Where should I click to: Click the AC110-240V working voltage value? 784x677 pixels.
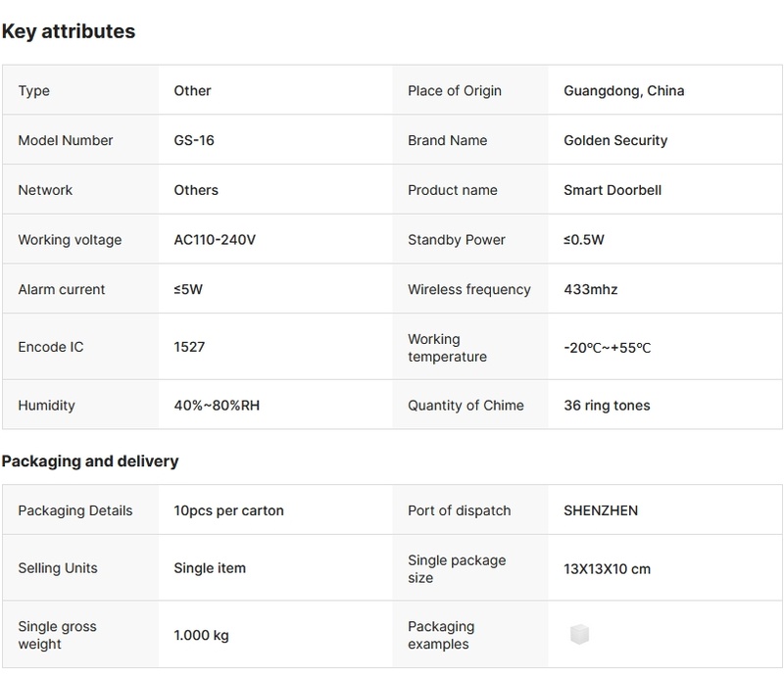(214, 240)
